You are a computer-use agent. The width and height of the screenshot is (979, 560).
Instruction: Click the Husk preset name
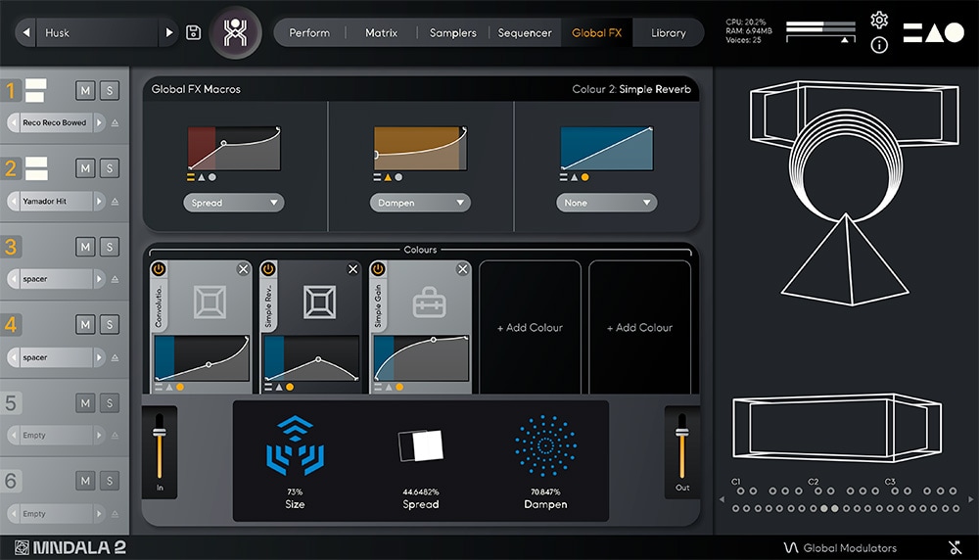pos(98,32)
